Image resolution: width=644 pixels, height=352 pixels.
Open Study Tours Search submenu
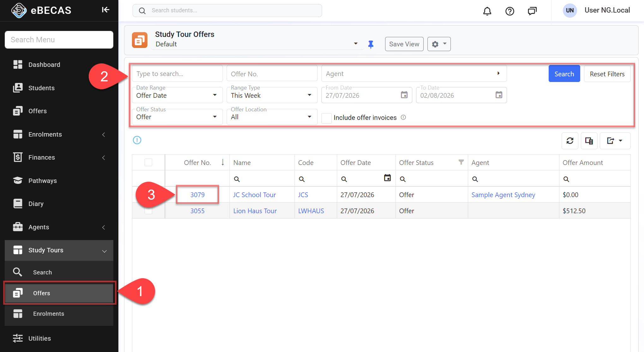point(59,272)
